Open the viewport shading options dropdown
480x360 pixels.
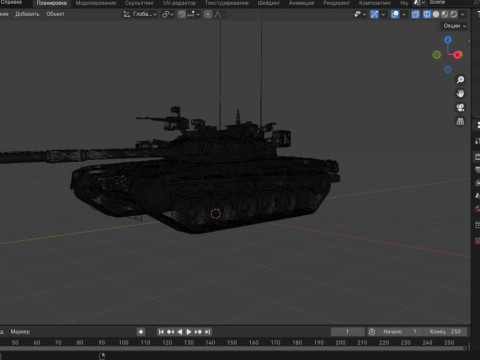462,14
